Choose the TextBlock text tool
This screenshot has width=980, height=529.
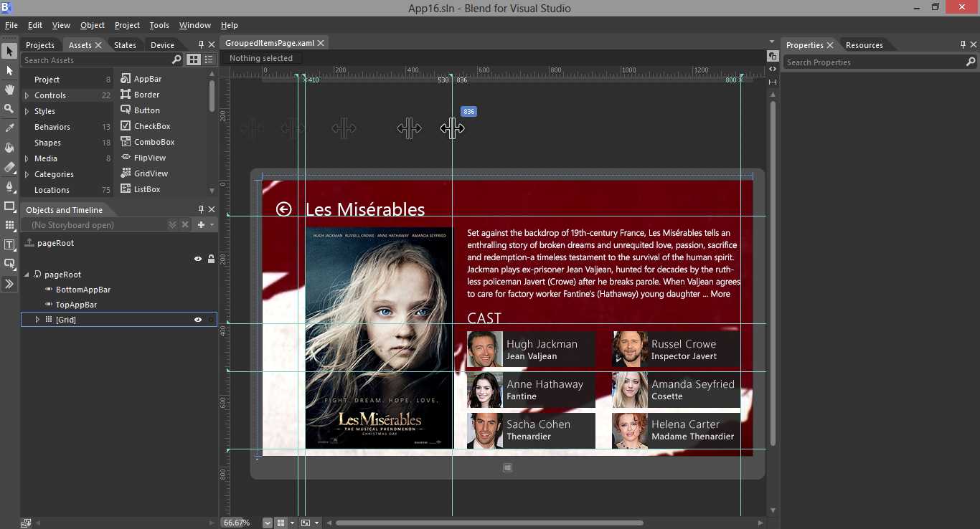(9, 244)
